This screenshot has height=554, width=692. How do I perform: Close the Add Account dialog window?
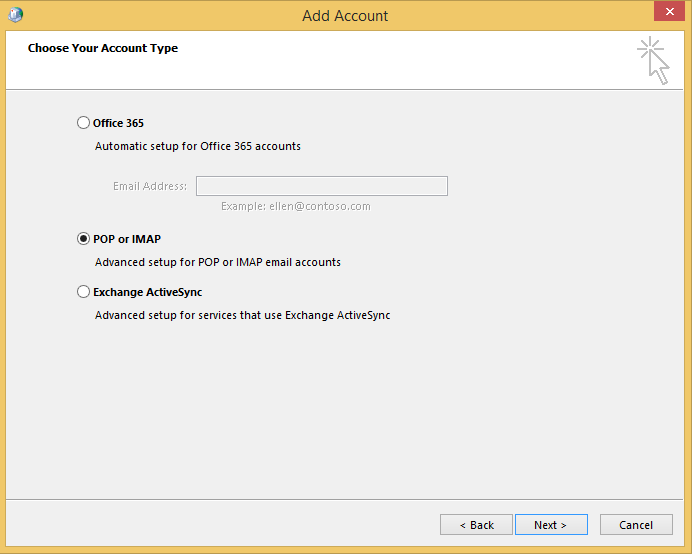click(669, 11)
